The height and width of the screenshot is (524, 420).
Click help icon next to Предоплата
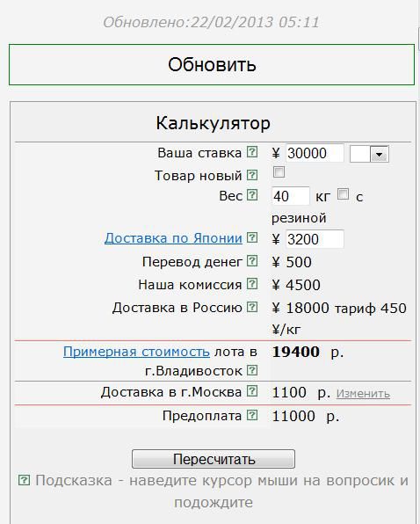pos(252,415)
